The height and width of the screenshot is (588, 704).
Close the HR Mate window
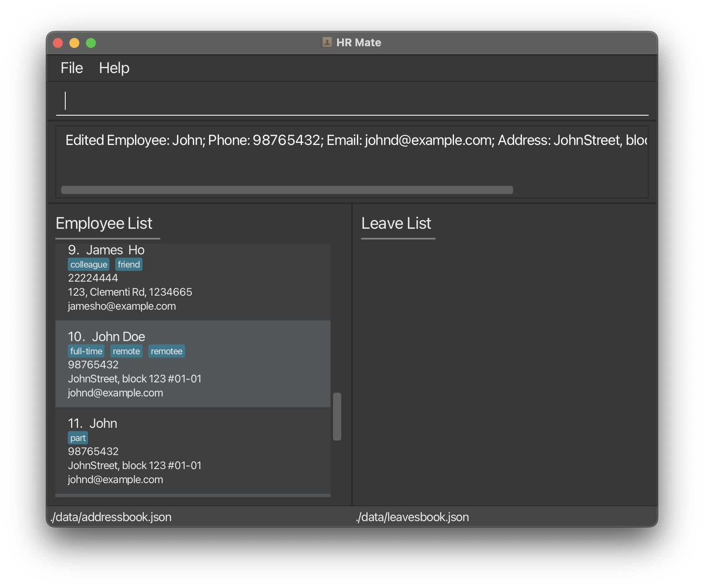click(58, 43)
